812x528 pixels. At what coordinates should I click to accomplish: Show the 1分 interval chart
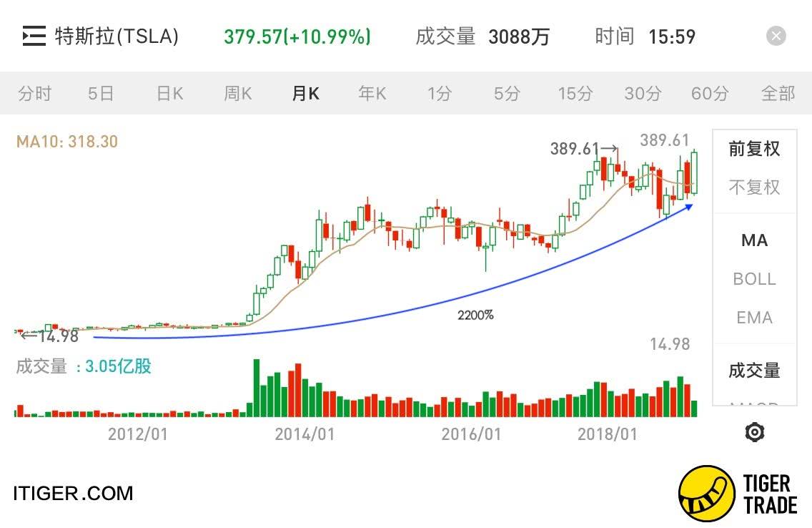(x=440, y=93)
